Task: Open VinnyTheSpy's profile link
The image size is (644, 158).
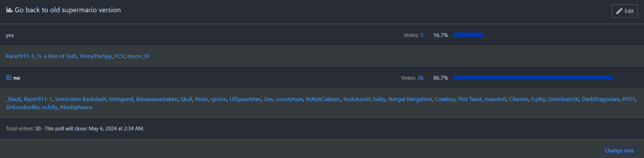Action: click(x=96, y=56)
